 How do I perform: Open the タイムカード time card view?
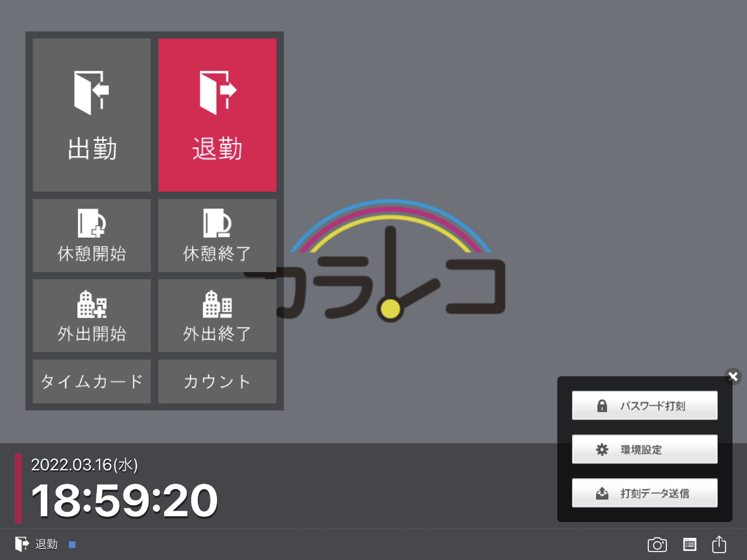click(x=92, y=381)
